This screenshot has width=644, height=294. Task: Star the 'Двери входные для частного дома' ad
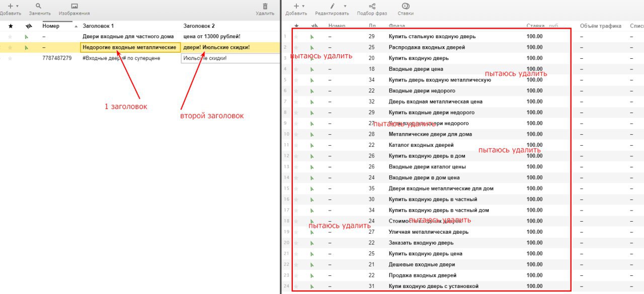(x=10, y=37)
